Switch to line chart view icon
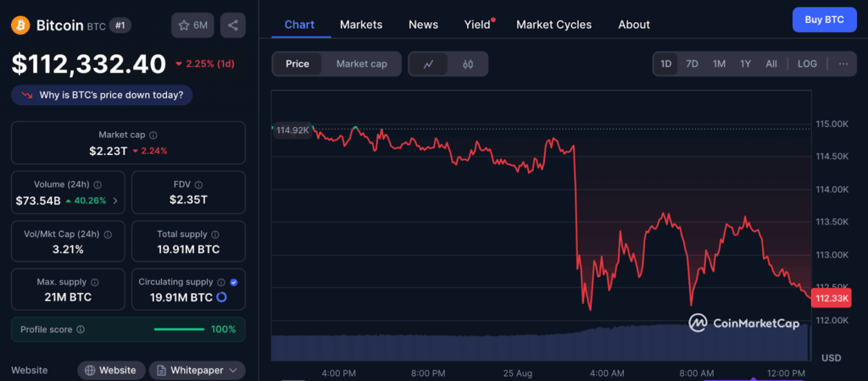The height and width of the screenshot is (381, 868). pos(429,64)
